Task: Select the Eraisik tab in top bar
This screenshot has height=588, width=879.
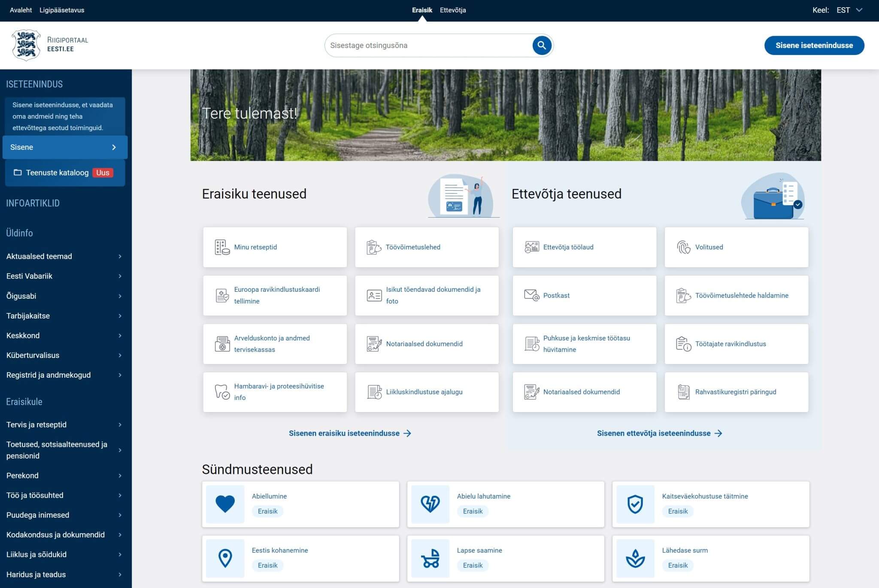Action: (x=422, y=10)
